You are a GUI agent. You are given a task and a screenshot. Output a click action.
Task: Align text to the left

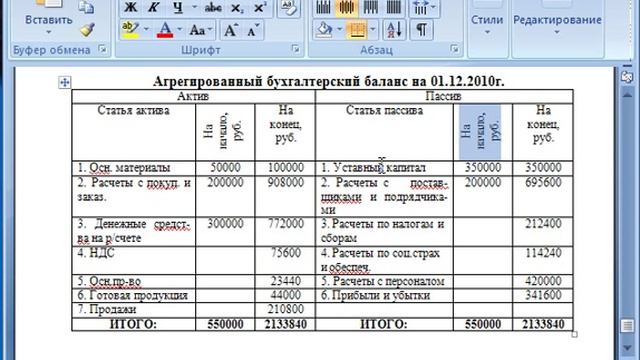(x=323, y=7)
